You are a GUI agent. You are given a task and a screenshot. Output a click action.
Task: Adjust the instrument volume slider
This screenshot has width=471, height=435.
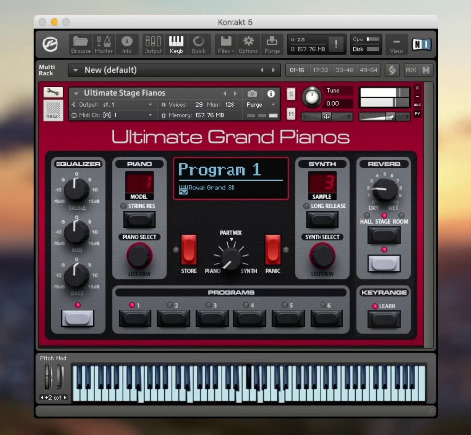pyautogui.click(x=384, y=116)
